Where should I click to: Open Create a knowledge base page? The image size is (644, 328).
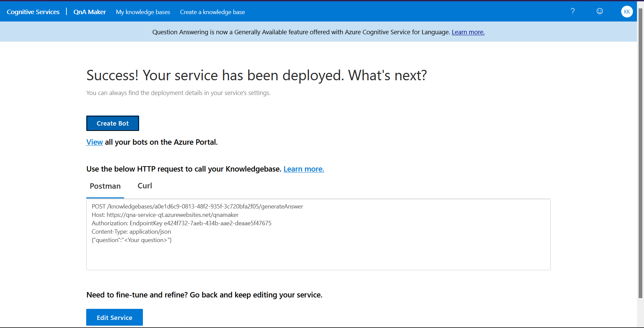click(x=212, y=12)
